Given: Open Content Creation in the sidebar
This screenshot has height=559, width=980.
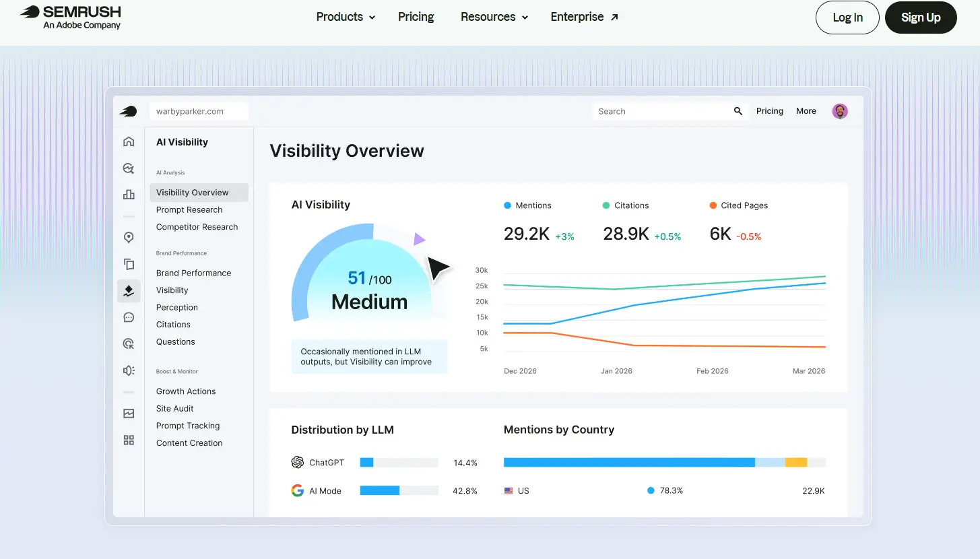Looking at the screenshot, I should [189, 443].
